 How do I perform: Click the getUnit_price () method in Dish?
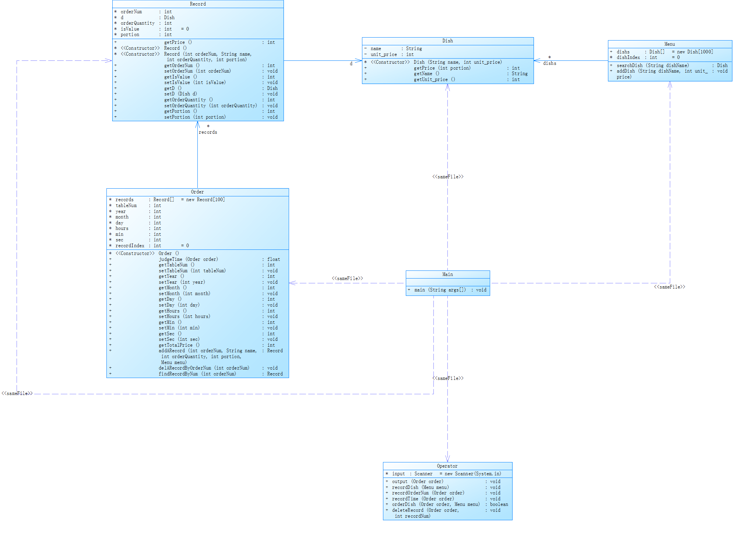click(x=434, y=80)
